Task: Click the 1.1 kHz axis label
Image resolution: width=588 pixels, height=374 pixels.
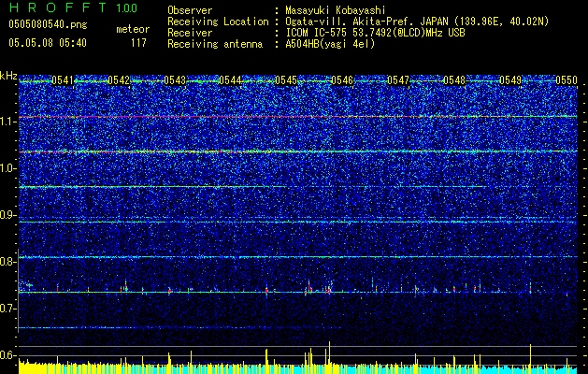Action: (8, 122)
